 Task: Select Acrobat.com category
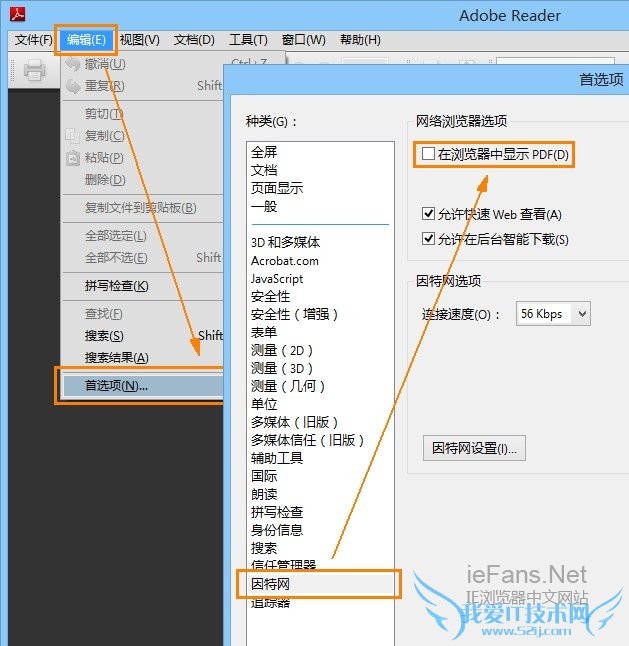285,261
